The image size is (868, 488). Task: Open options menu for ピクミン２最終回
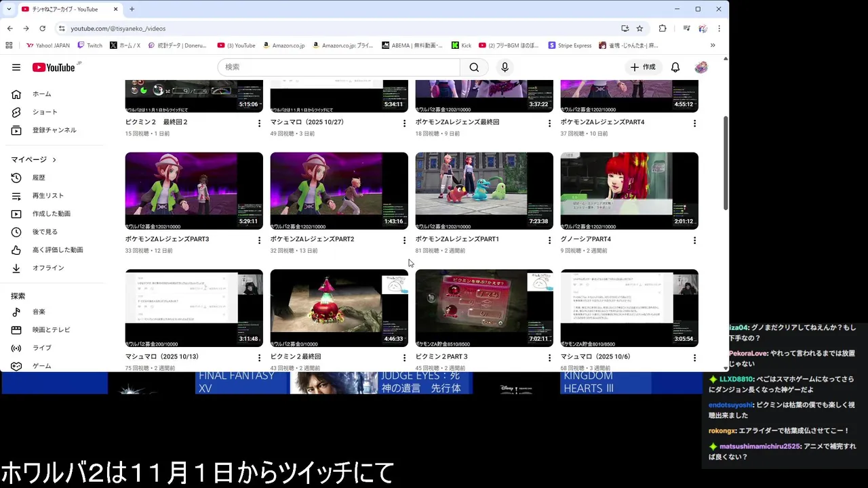(404, 358)
